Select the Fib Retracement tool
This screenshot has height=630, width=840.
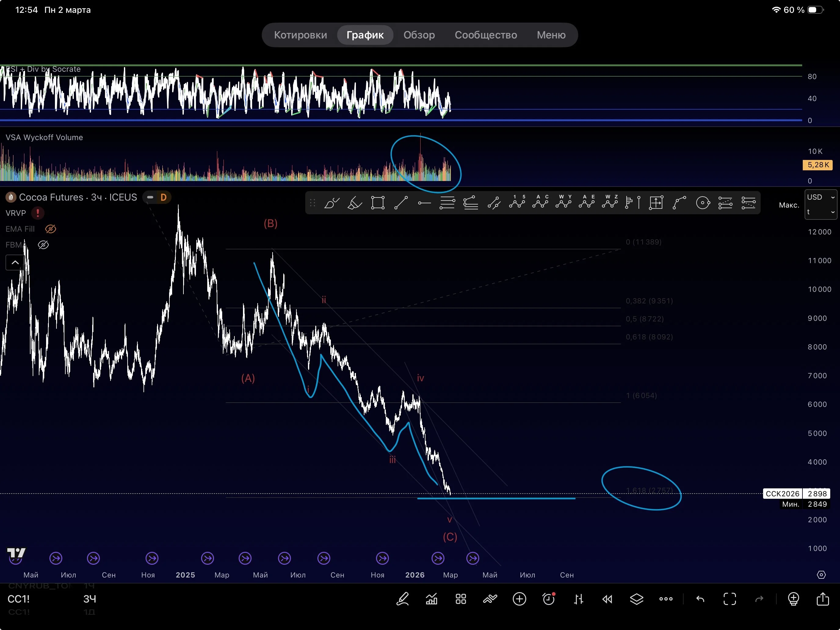tap(447, 203)
